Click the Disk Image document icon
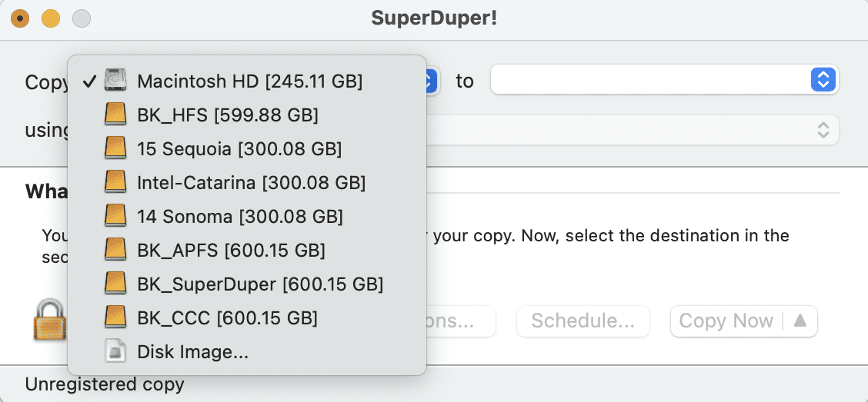 tap(115, 351)
